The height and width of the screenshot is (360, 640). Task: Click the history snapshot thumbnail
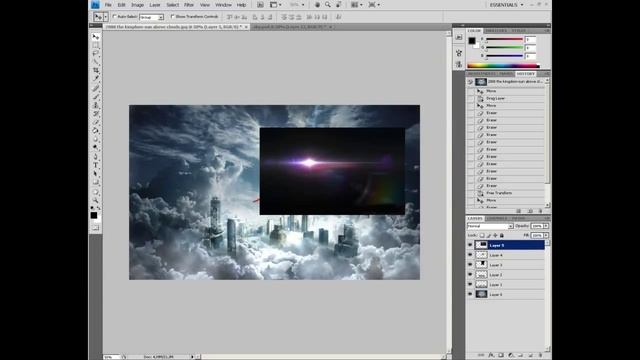click(x=481, y=82)
